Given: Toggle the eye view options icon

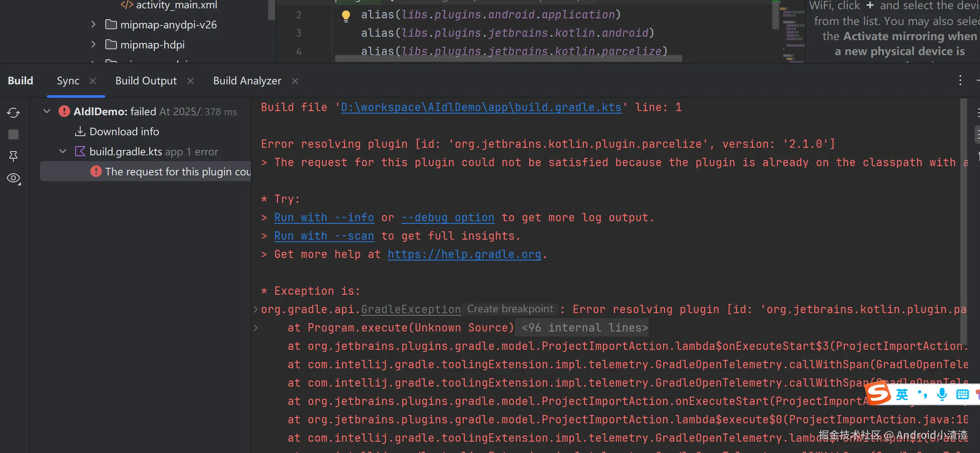Looking at the screenshot, I should click(13, 178).
